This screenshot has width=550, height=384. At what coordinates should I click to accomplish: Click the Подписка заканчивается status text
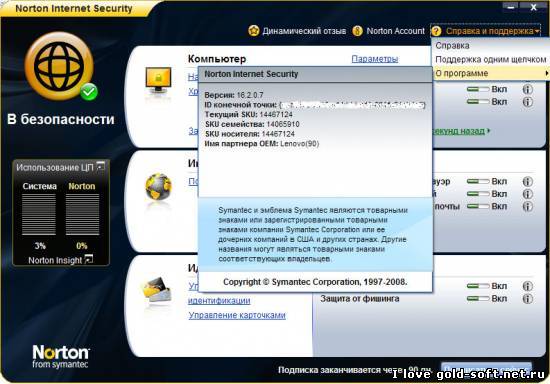(354, 370)
